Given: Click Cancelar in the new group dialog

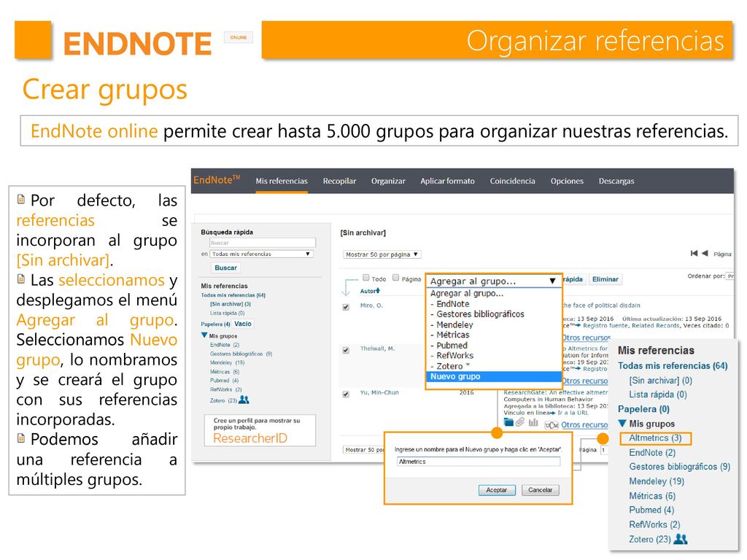Looking at the screenshot, I should (541, 490).
